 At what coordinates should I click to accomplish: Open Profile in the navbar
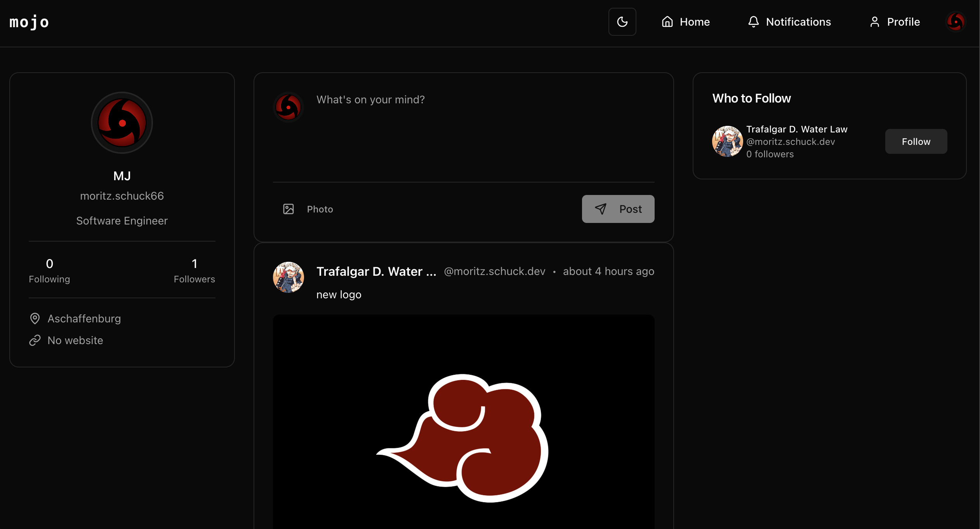pyautogui.click(x=895, y=22)
